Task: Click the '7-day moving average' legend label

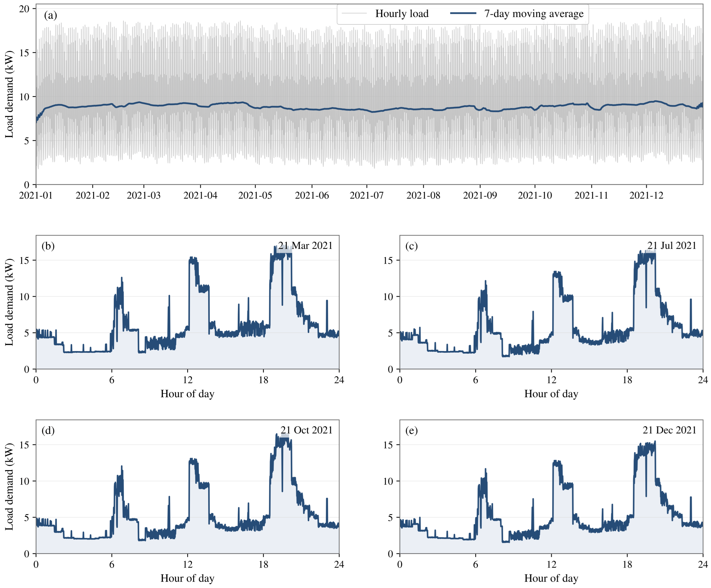Action: tap(534, 13)
